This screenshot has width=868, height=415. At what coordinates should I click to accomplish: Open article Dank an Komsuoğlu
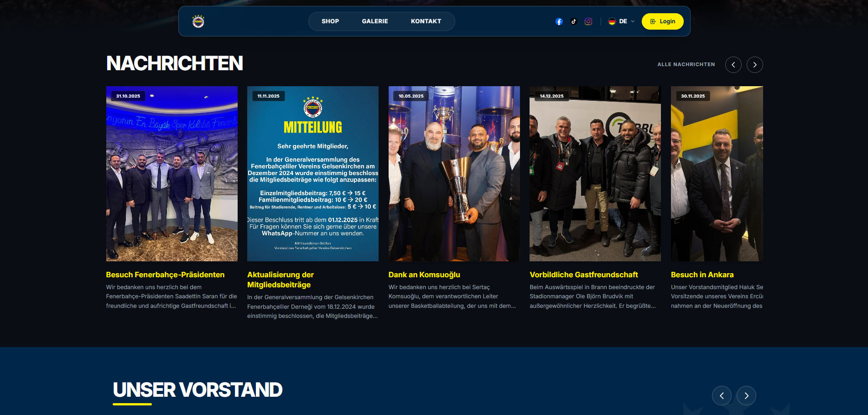[x=424, y=275]
